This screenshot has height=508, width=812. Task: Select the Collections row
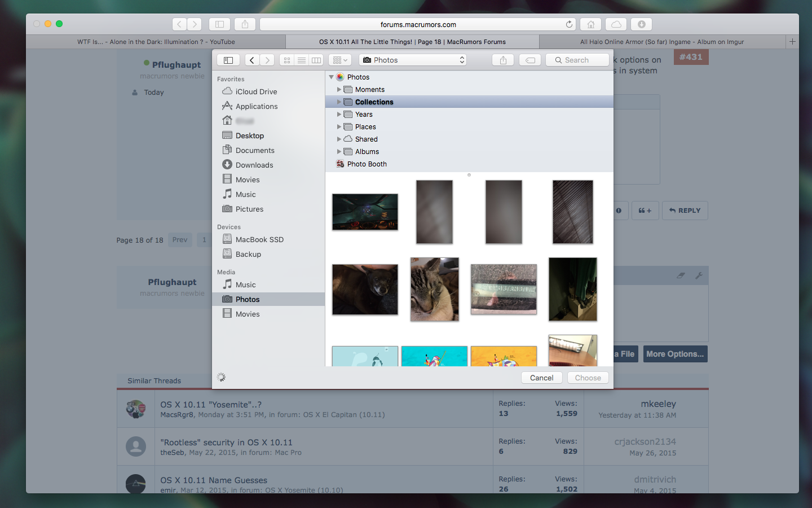coord(469,102)
